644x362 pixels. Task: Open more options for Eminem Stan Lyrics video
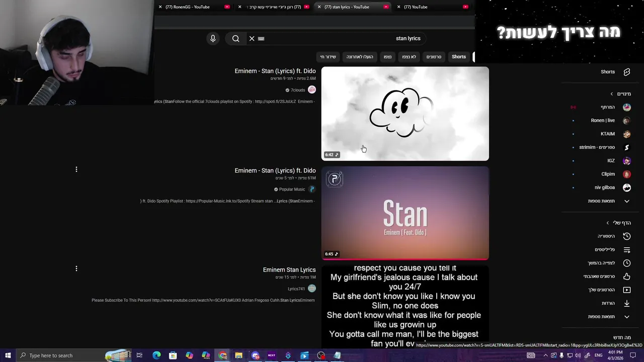(76, 268)
